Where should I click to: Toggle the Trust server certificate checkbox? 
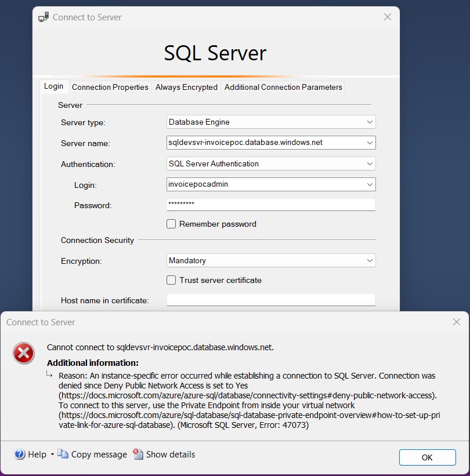coord(171,280)
